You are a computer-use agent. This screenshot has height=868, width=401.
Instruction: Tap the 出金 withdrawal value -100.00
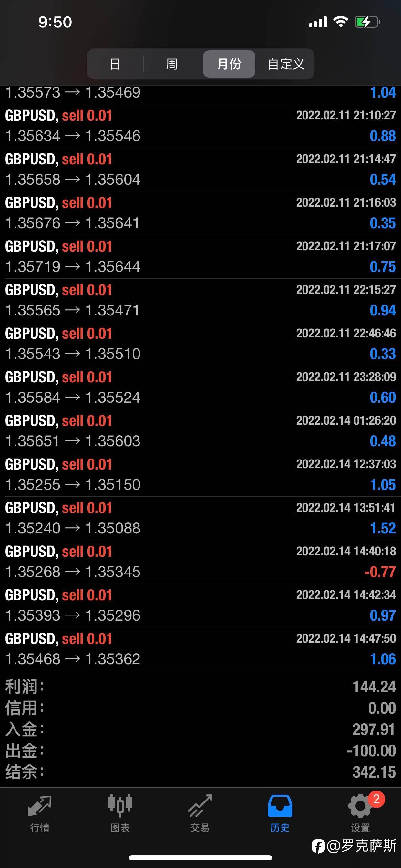[371, 751]
